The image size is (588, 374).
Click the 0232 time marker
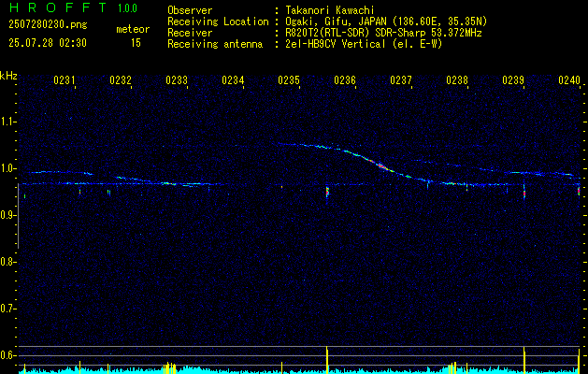pos(121,80)
